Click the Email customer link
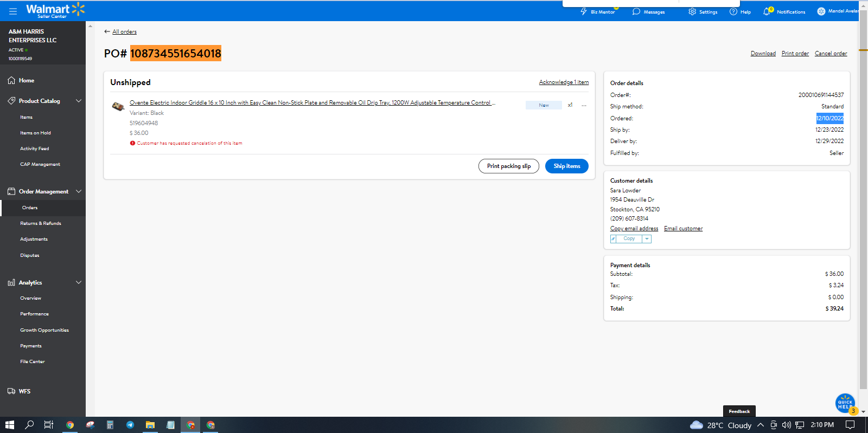This screenshot has height=433, width=868. click(x=684, y=229)
